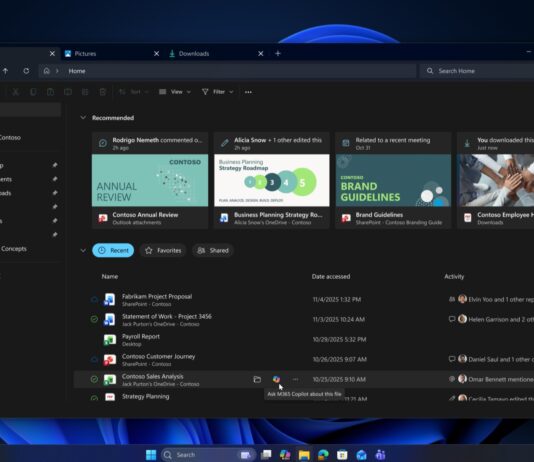The width and height of the screenshot is (534, 462).
Task: Go up one folder level
Action: 5,71
